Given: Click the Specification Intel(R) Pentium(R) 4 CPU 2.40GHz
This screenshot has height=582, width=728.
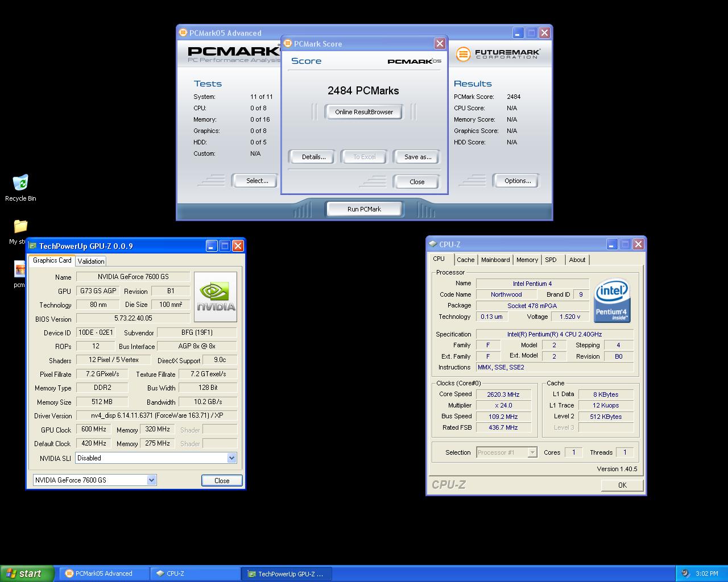Looking at the screenshot, I should pos(555,334).
